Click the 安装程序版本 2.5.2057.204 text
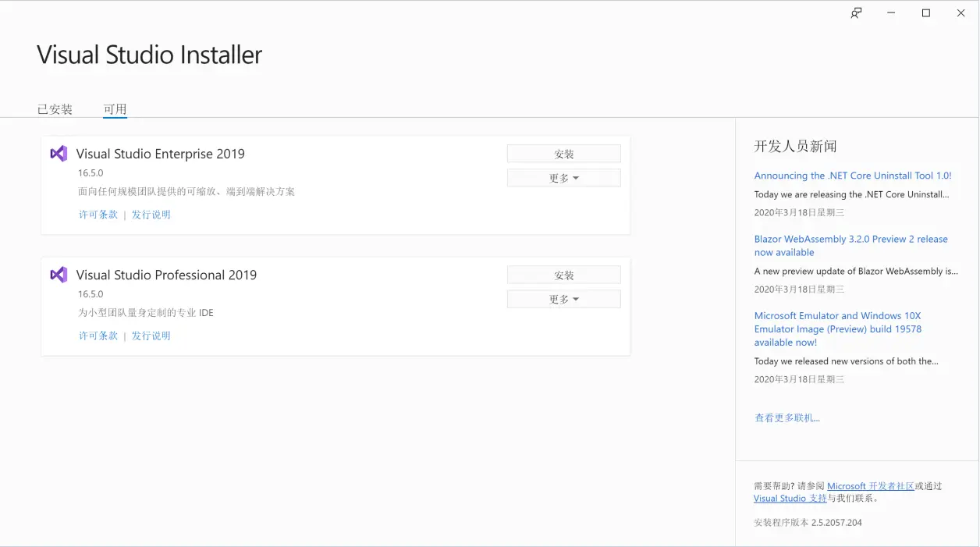Screen dimensions: 980x547 coord(808,522)
